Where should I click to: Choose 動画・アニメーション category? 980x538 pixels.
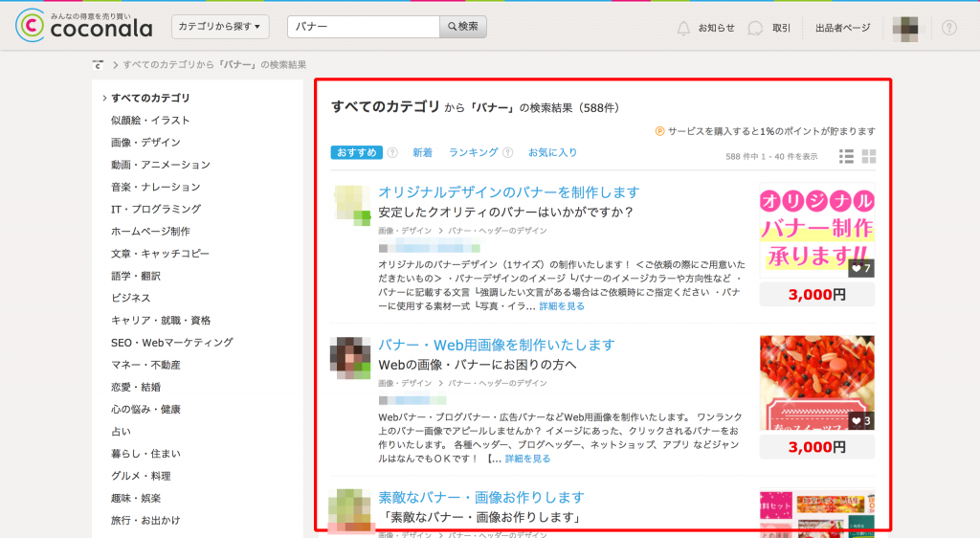click(161, 165)
